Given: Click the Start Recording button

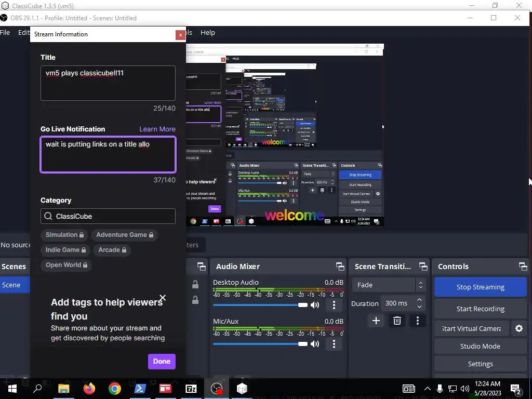Looking at the screenshot, I should click(481, 309).
